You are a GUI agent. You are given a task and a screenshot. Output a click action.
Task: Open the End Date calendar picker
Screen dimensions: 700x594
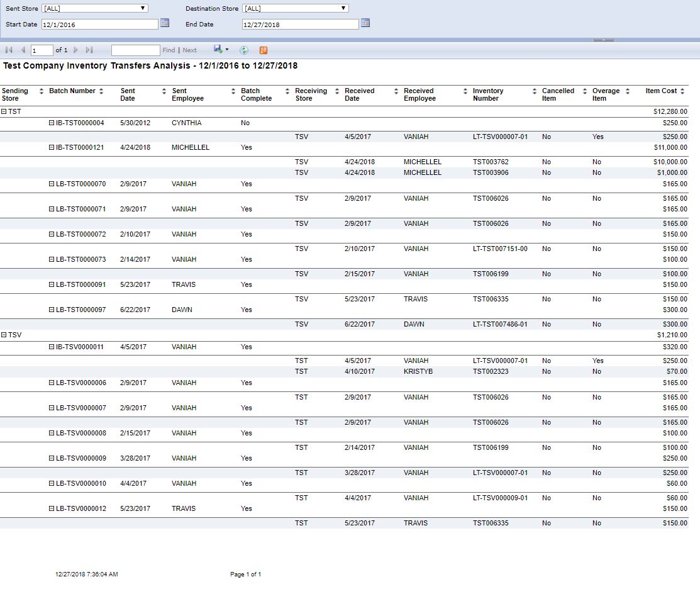[365, 23]
